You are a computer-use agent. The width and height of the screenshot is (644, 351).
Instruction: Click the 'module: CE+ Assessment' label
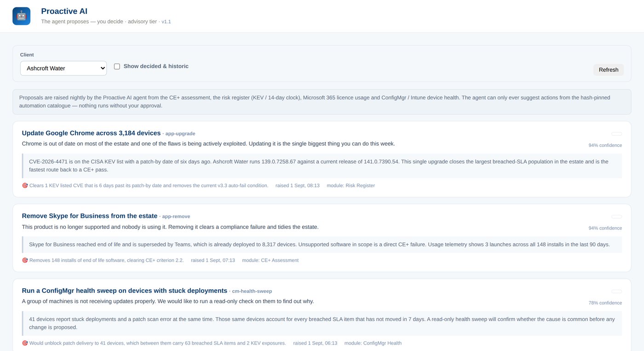pos(270,260)
